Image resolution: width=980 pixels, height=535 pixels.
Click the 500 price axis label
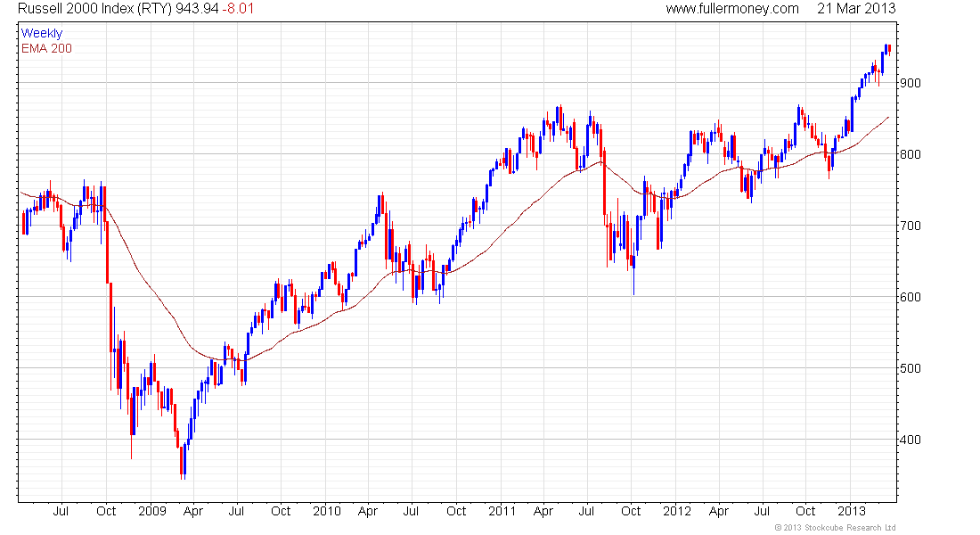coord(910,368)
